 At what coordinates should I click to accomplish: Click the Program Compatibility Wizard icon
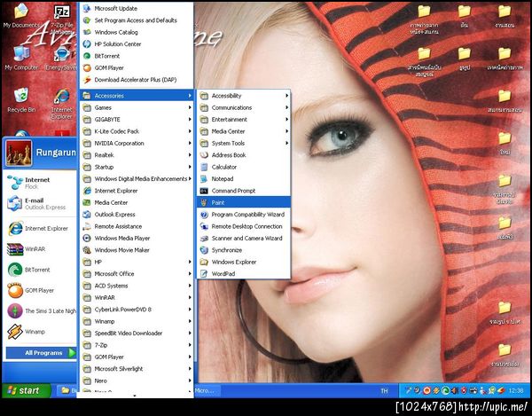click(x=204, y=215)
